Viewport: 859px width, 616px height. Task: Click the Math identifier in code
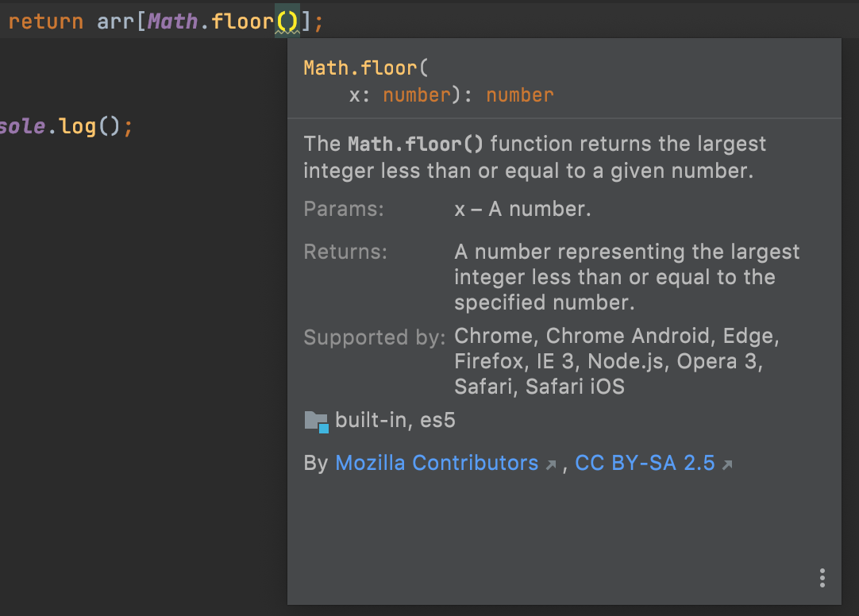click(x=172, y=22)
